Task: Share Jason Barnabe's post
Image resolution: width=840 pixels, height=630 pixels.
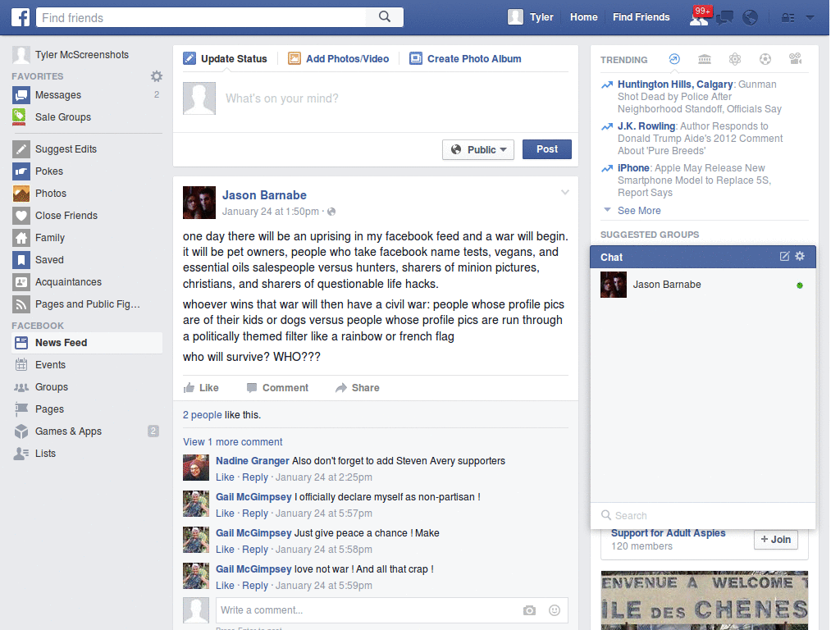Action: [x=358, y=388]
